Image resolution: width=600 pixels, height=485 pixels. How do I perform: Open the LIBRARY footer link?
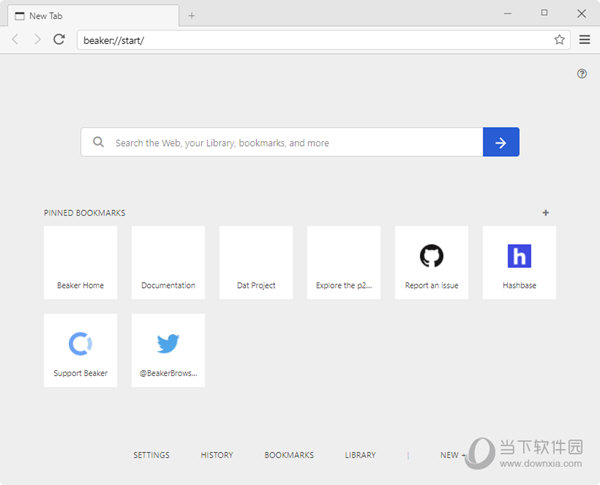(x=360, y=455)
